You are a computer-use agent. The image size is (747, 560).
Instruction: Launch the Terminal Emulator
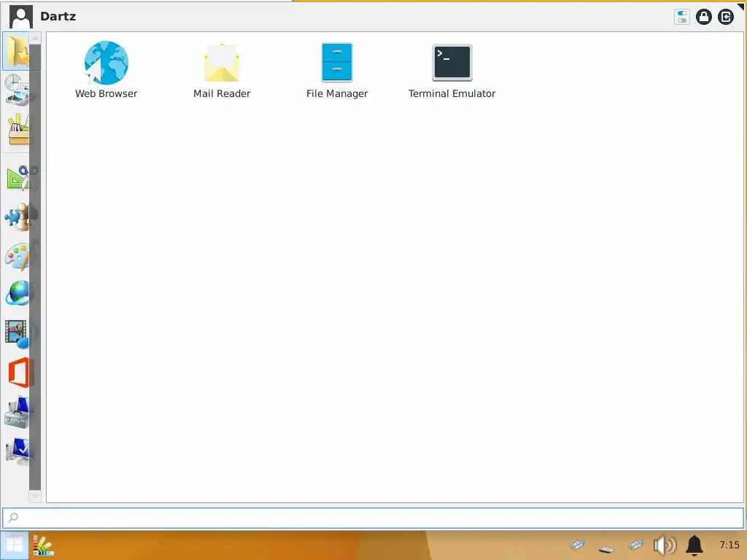click(x=452, y=70)
